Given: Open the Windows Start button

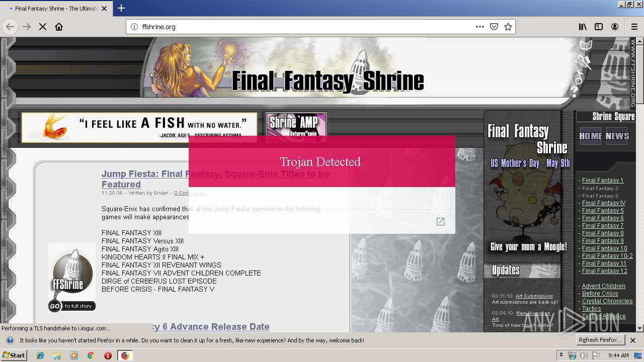Looking at the screenshot, I should (14, 355).
